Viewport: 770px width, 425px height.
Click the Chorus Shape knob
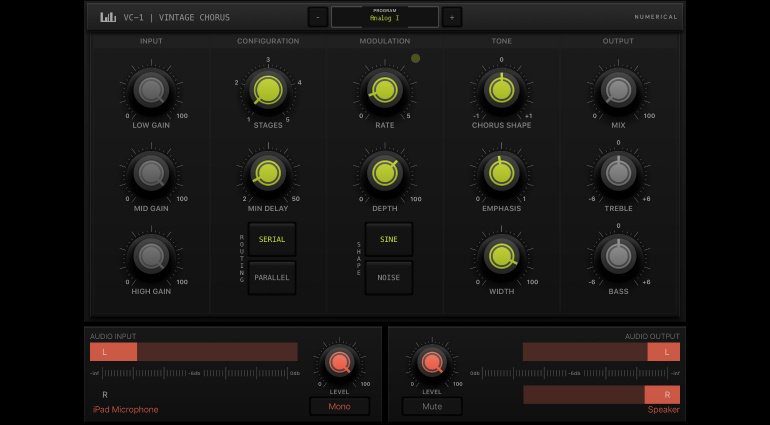[502, 91]
